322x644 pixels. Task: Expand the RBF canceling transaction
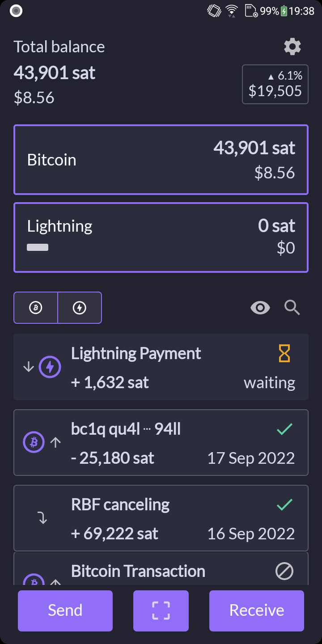click(161, 518)
